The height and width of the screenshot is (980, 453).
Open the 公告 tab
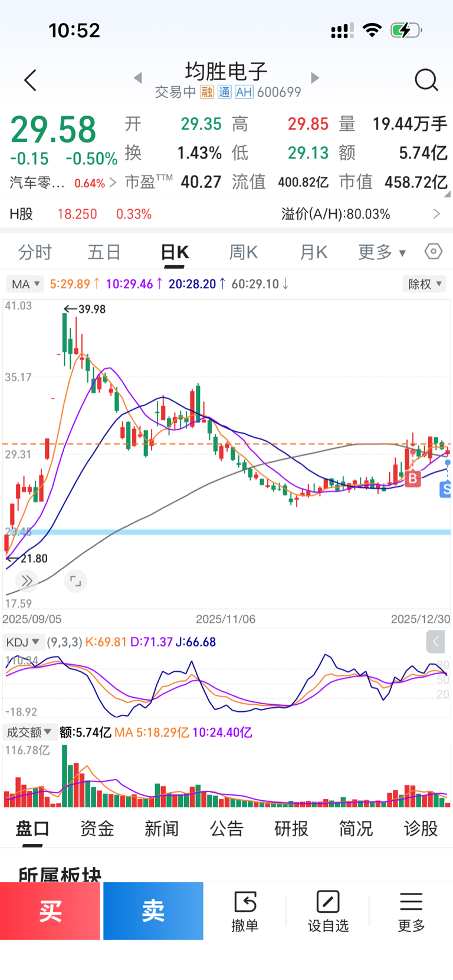coord(226,829)
